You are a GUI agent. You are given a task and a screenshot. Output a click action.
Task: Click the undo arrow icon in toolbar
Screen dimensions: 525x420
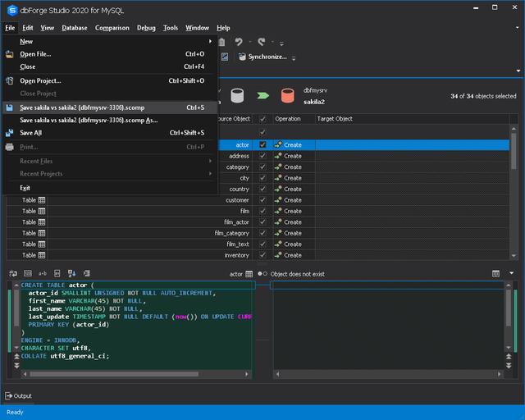(239, 42)
